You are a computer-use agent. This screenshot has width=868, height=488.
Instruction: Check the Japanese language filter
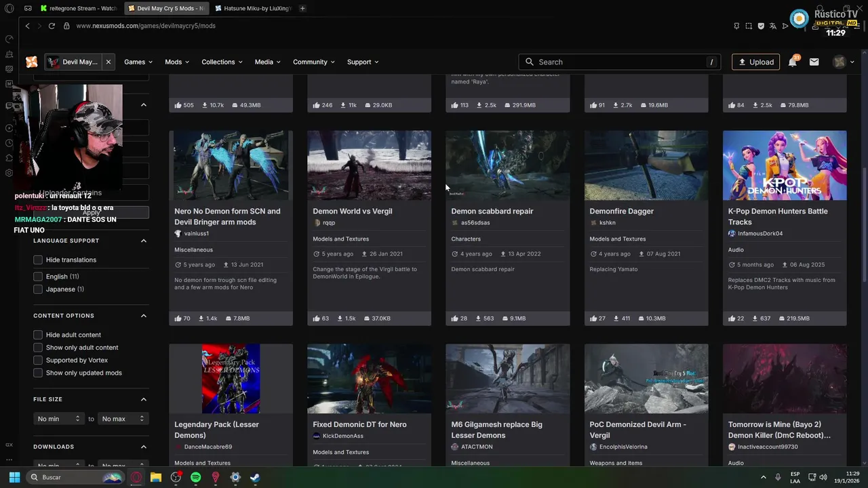pyautogui.click(x=38, y=289)
